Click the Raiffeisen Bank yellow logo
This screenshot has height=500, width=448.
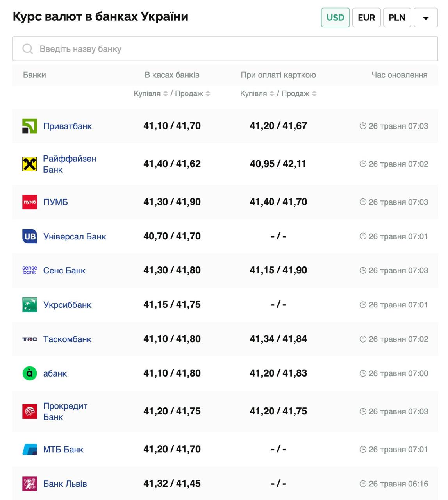30,164
